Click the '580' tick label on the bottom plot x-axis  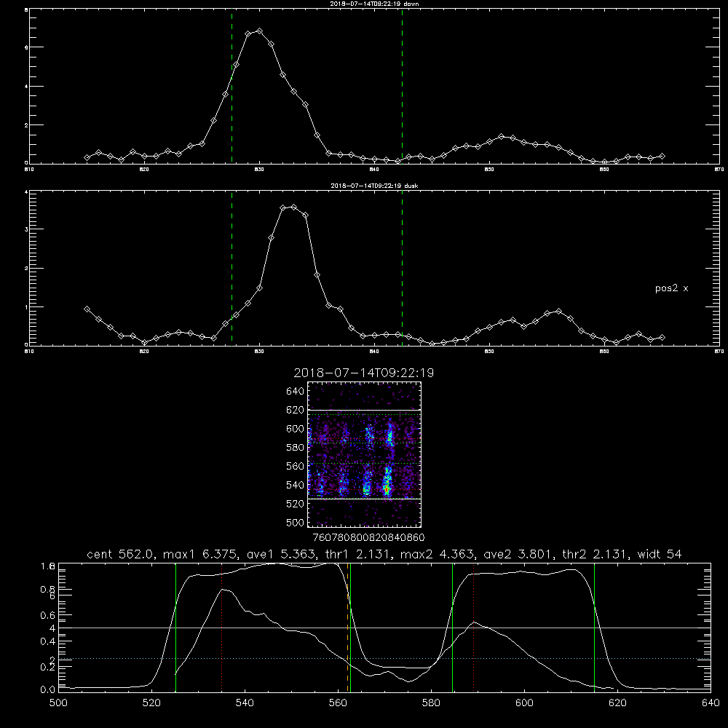tap(431, 703)
